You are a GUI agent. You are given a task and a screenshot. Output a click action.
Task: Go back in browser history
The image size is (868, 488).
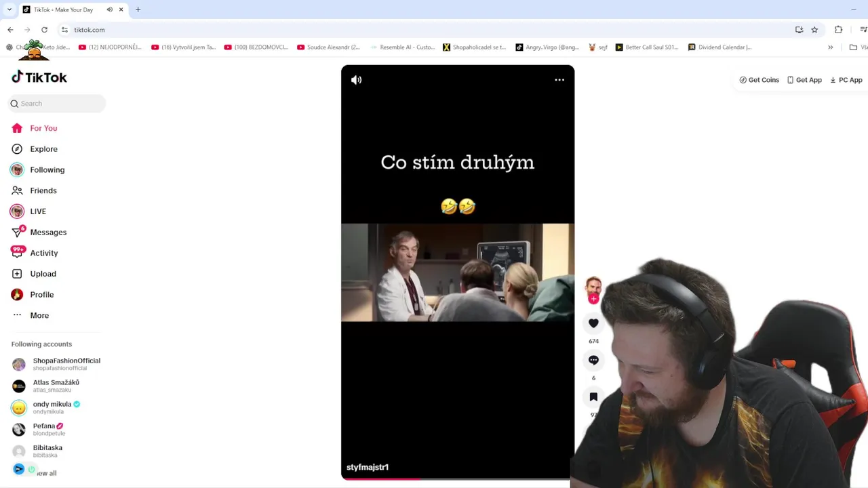point(10,30)
